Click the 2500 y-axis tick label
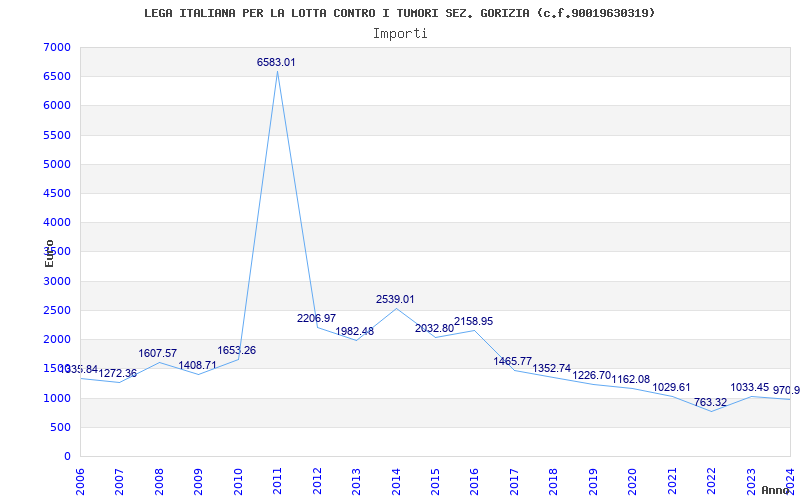Screen dimensions: 800x500 57,310
